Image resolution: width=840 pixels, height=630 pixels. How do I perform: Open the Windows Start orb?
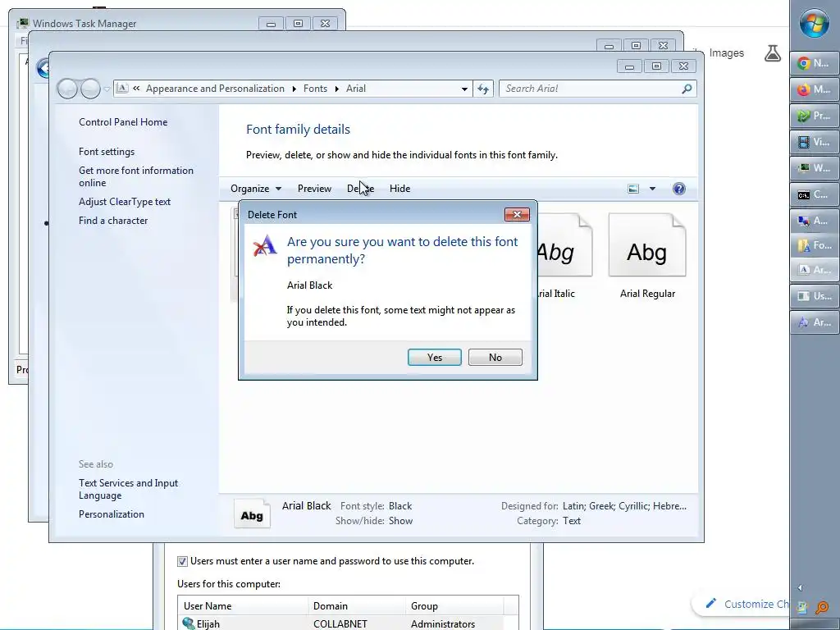click(x=815, y=23)
